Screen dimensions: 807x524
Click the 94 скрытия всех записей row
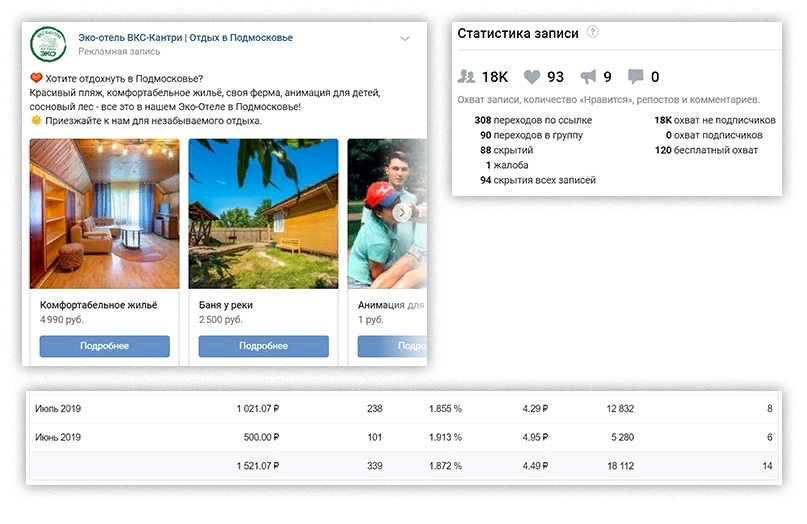pos(538,180)
